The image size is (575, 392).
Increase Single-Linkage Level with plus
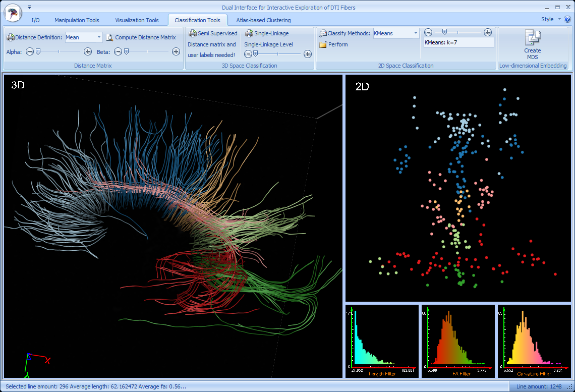pos(307,54)
